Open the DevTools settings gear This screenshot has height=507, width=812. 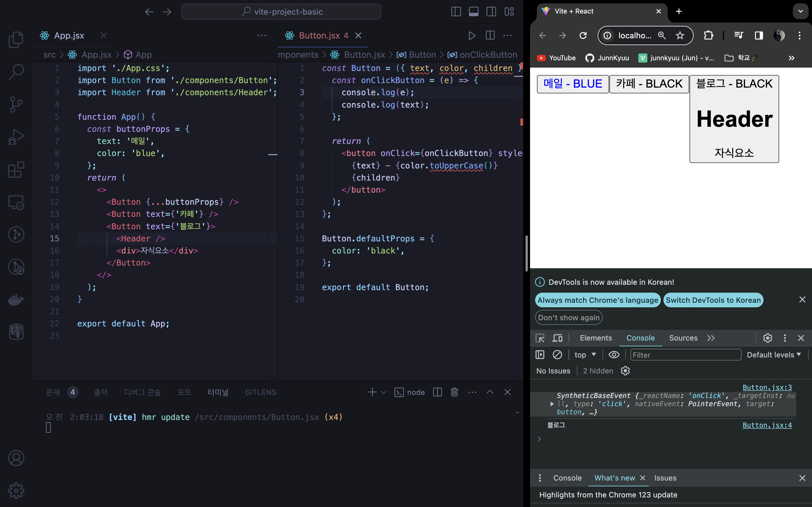[x=767, y=338]
